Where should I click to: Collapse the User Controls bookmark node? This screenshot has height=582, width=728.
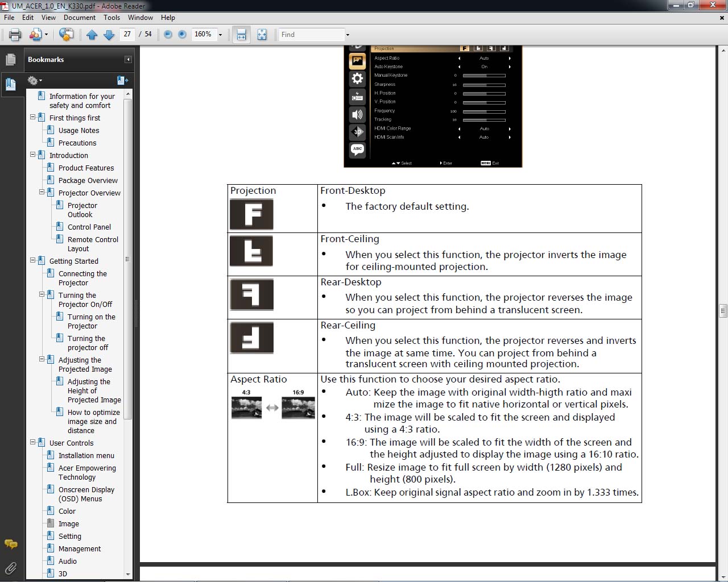[32, 443]
